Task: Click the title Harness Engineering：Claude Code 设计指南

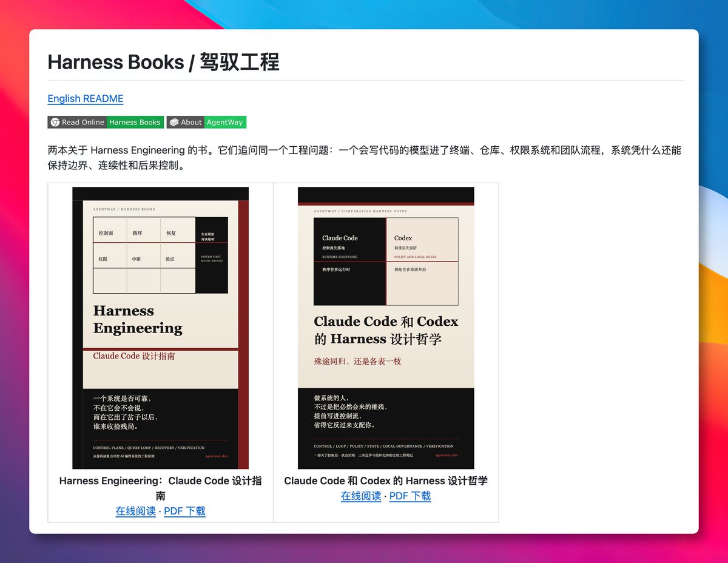Action: click(161, 488)
